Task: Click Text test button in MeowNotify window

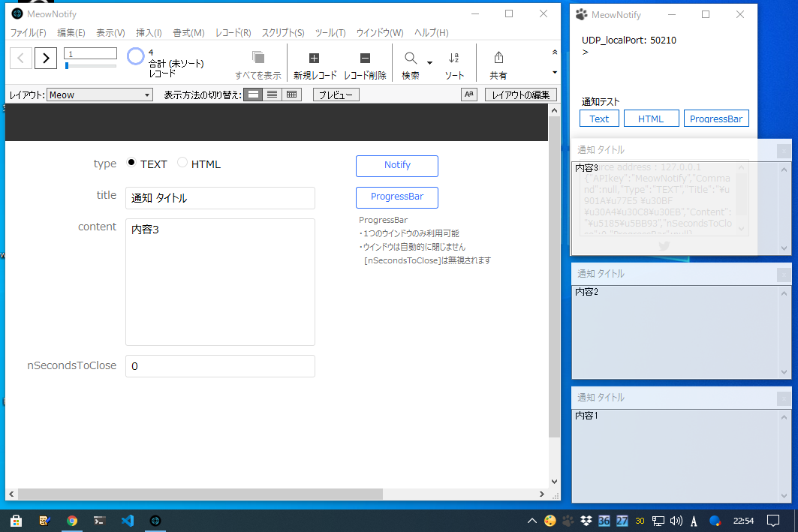Action: (x=599, y=119)
